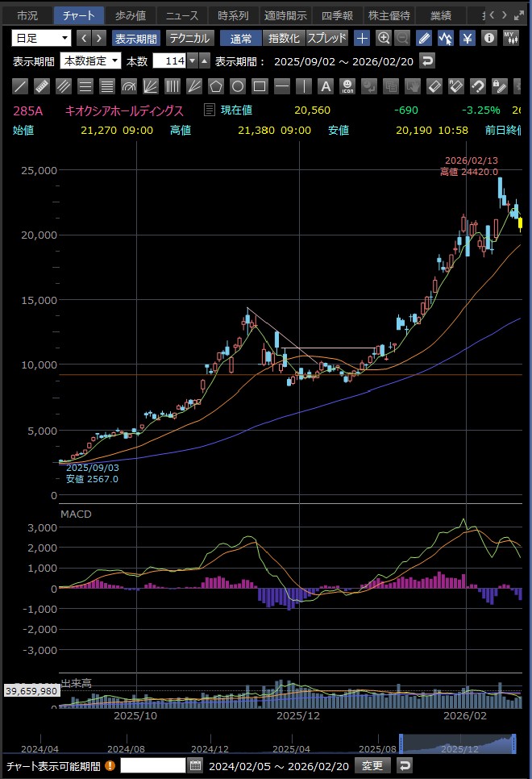This screenshot has height=779, width=532.
Task: Open the 日足 timeframe dropdown
Action: pyautogui.click(x=42, y=38)
